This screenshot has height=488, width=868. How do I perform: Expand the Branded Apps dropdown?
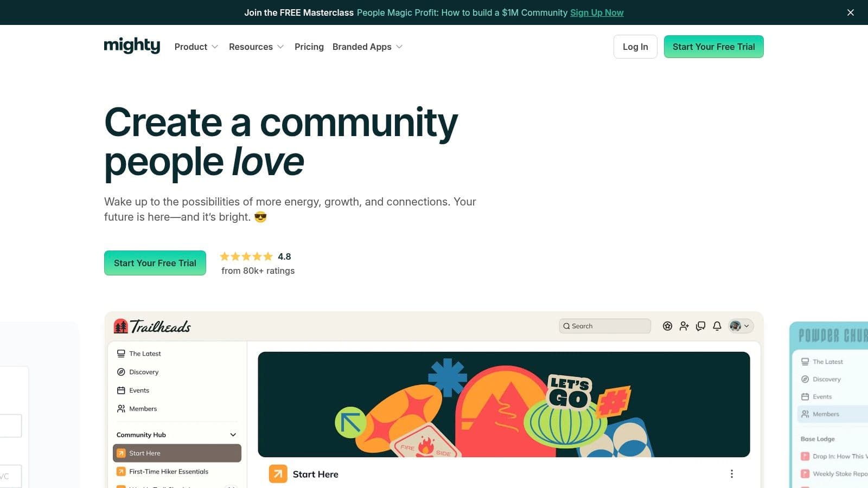pyautogui.click(x=367, y=47)
